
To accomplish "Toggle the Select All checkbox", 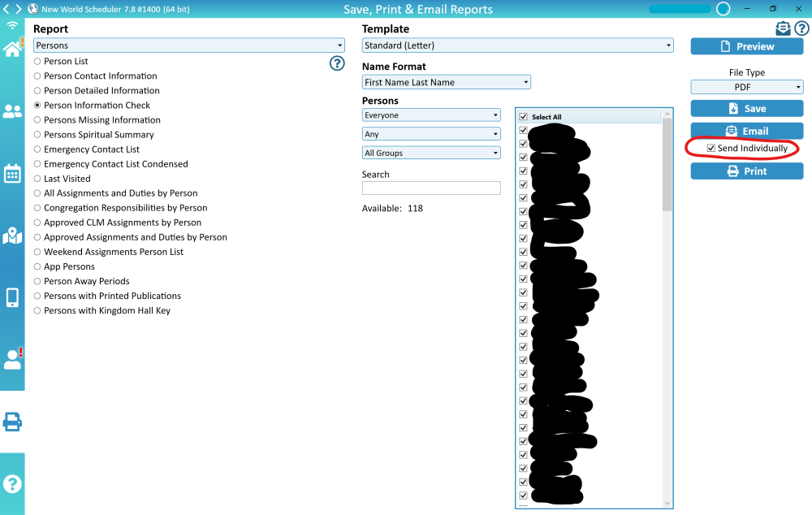I will [x=524, y=117].
